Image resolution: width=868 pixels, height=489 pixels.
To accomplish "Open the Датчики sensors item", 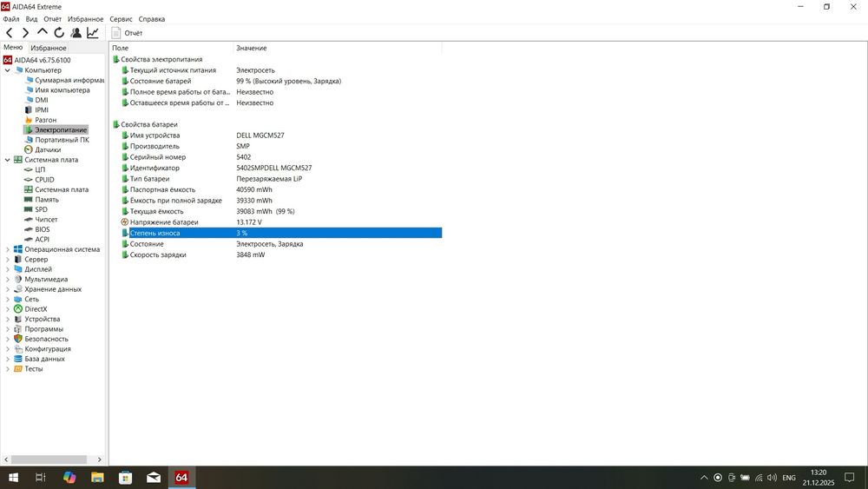I will (48, 150).
